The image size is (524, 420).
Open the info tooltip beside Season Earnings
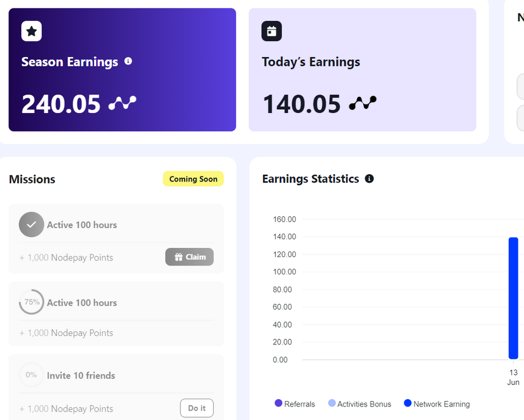click(x=128, y=61)
